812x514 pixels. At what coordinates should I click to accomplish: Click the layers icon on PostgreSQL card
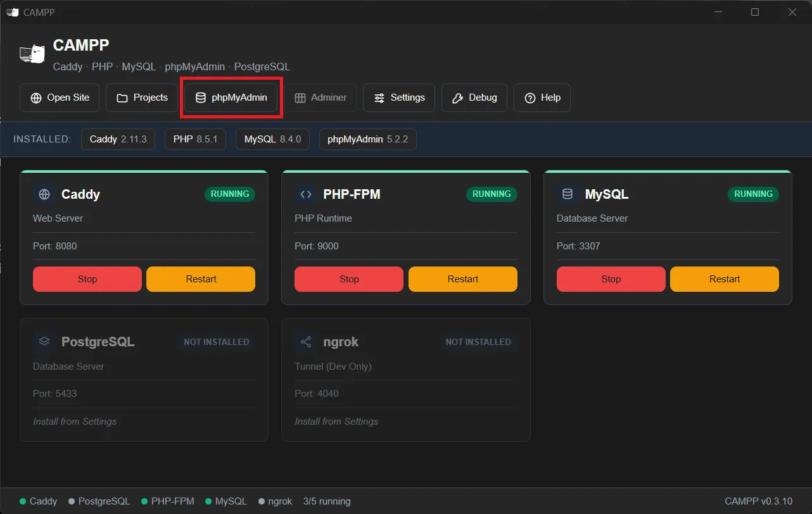pos(44,342)
